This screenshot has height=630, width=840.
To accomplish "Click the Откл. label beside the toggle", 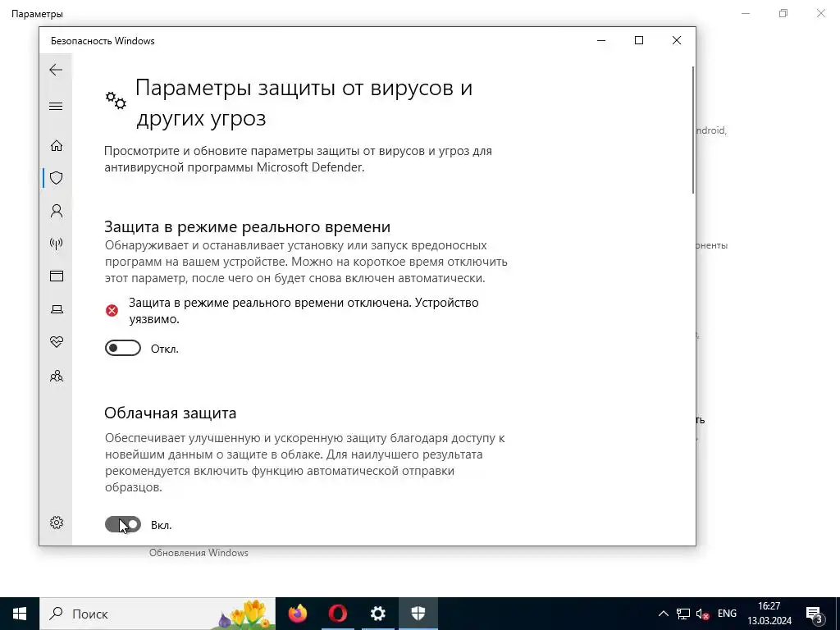I will 164,349.
